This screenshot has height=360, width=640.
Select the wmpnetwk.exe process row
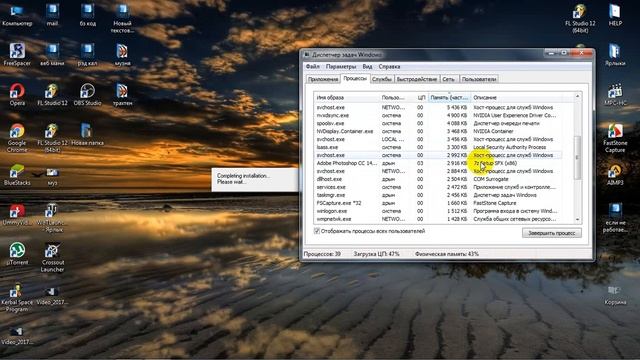tap(438, 219)
